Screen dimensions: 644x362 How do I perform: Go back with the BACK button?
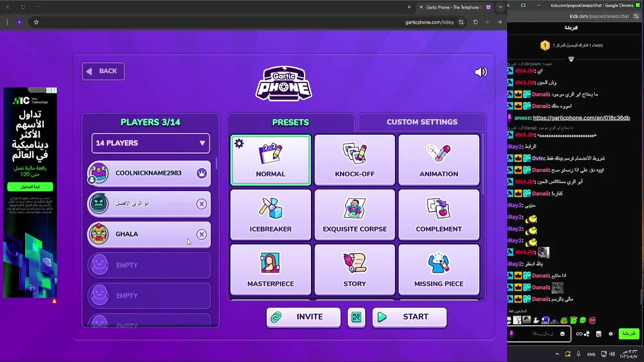coord(104,71)
